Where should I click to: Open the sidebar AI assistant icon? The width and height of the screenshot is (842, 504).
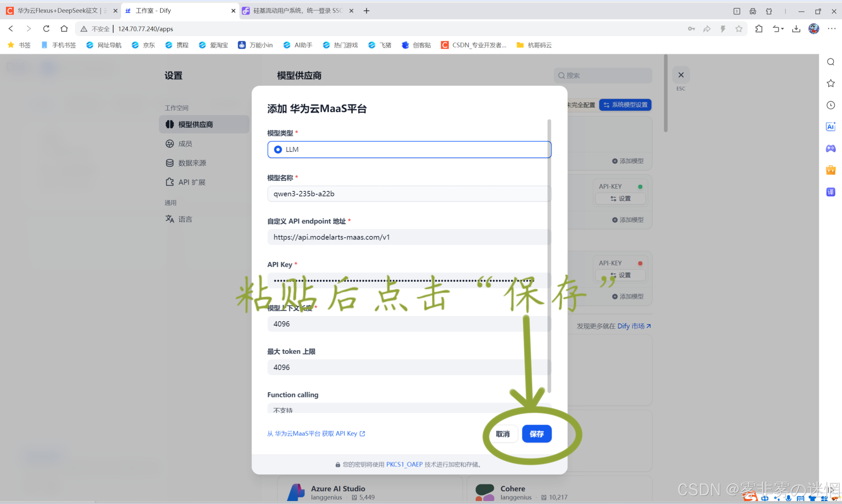pos(831,127)
